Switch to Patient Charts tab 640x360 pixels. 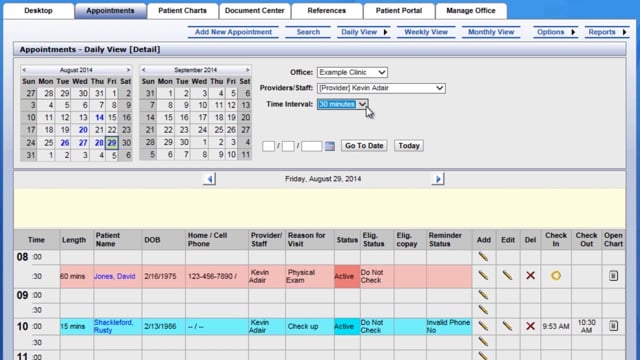[182, 11]
